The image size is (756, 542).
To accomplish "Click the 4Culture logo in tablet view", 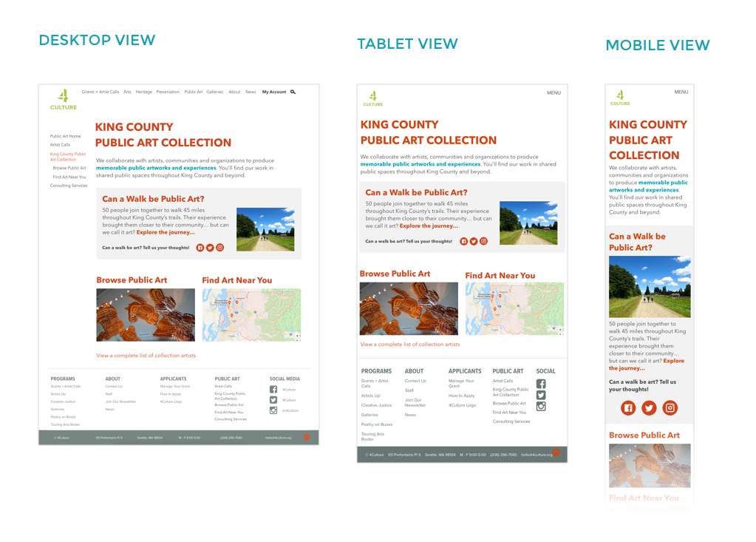I will (x=372, y=98).
